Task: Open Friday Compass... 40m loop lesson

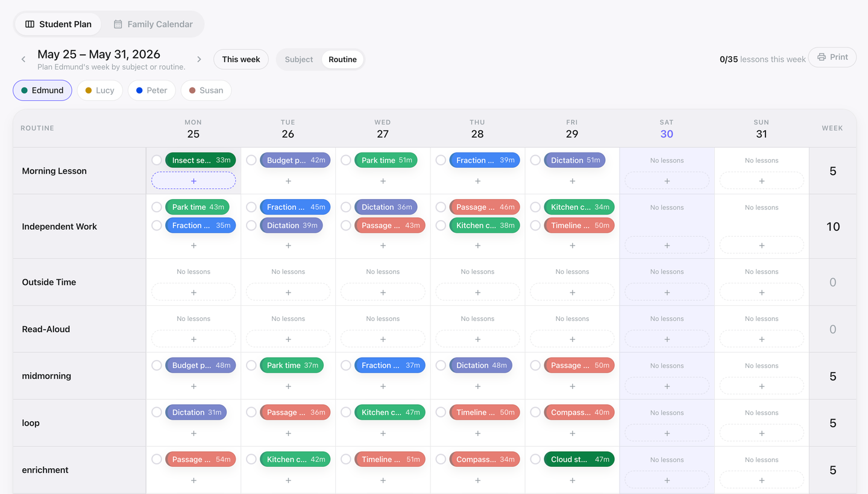Action: 579,412
